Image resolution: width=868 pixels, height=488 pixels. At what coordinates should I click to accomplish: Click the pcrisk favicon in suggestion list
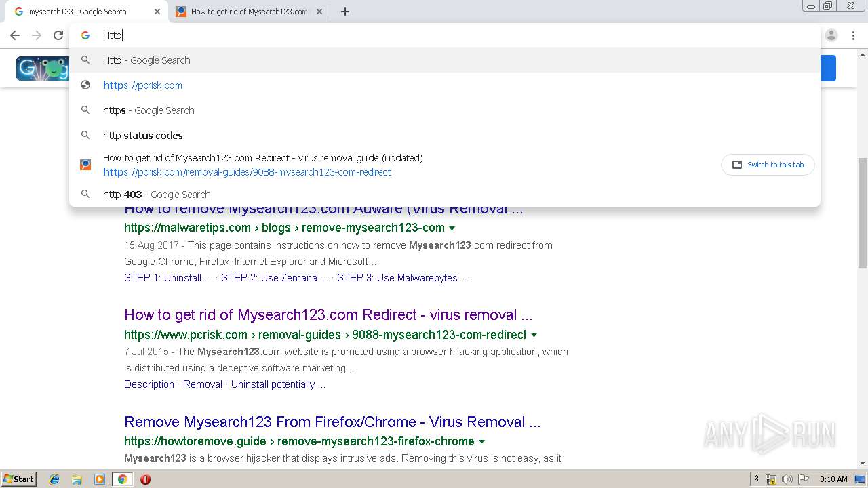click(85, 165)
